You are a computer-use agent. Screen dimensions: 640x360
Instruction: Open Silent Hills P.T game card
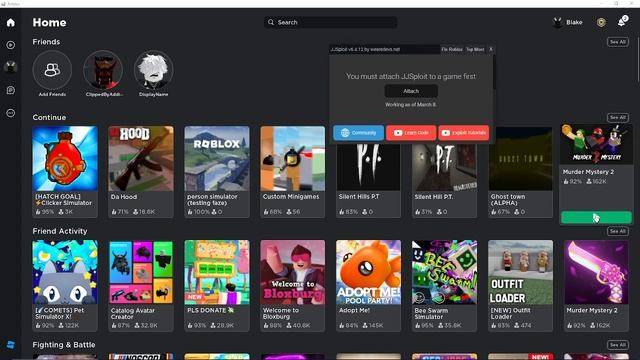pyautogui.click(x=369, y=180)
